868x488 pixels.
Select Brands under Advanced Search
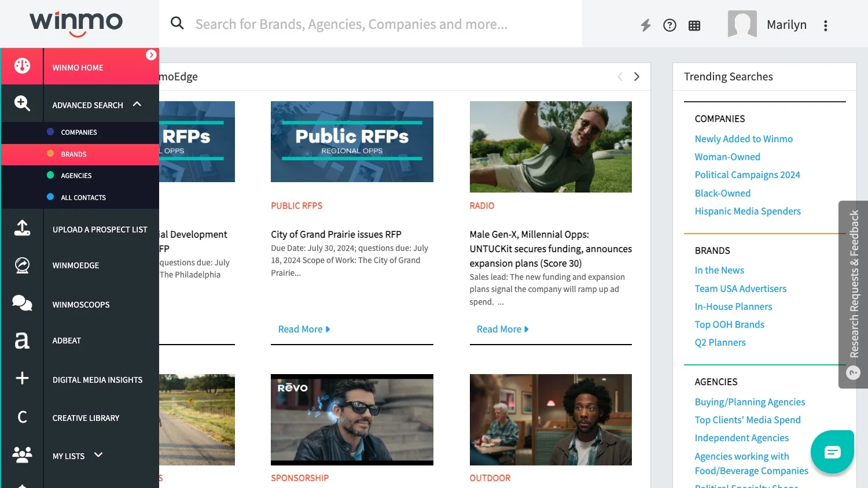point(74,154)
